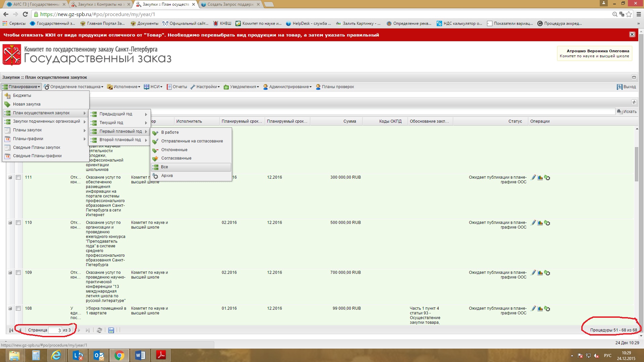Open the bar chart icon for procedure 110
Screen dimensions: 644x362
point(540,223)
